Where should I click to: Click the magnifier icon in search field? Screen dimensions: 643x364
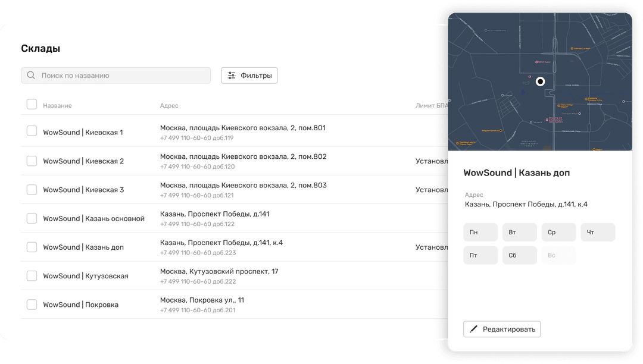(x=31, y=76)
